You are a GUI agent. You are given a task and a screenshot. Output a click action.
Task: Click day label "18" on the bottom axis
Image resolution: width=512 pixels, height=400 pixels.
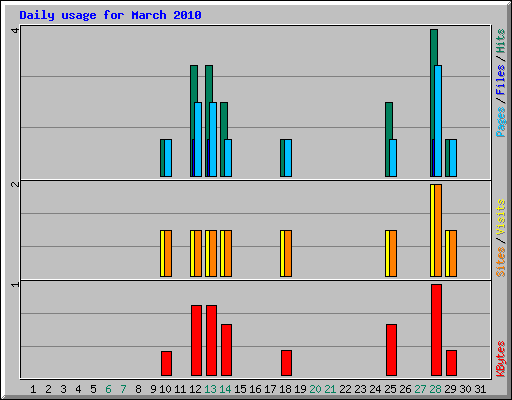[285, 389]
